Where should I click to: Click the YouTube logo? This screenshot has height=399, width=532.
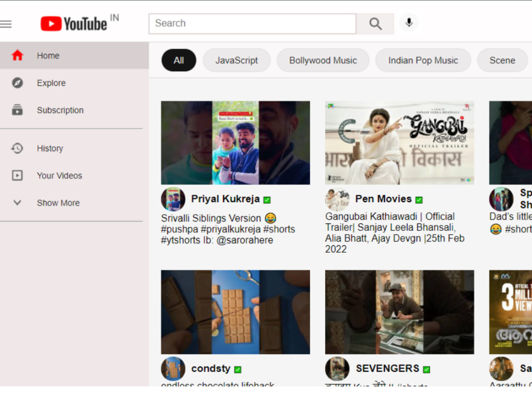(x=73, y=24)
